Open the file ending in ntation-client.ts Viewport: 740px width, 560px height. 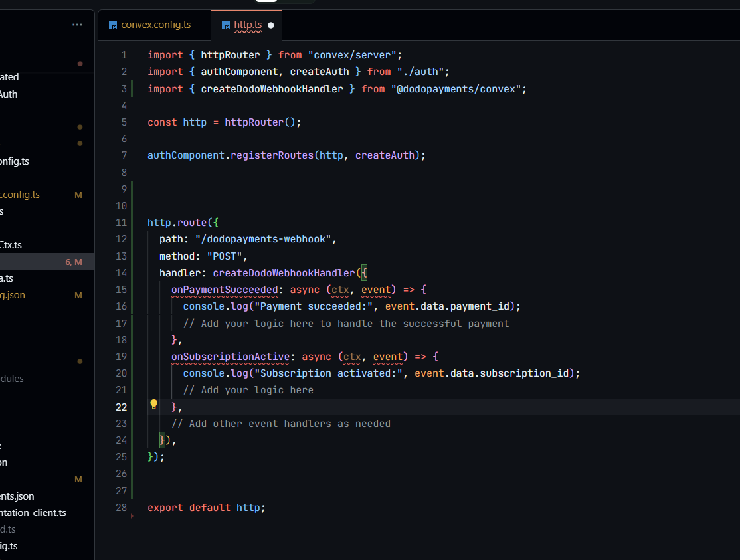point(33,513)
